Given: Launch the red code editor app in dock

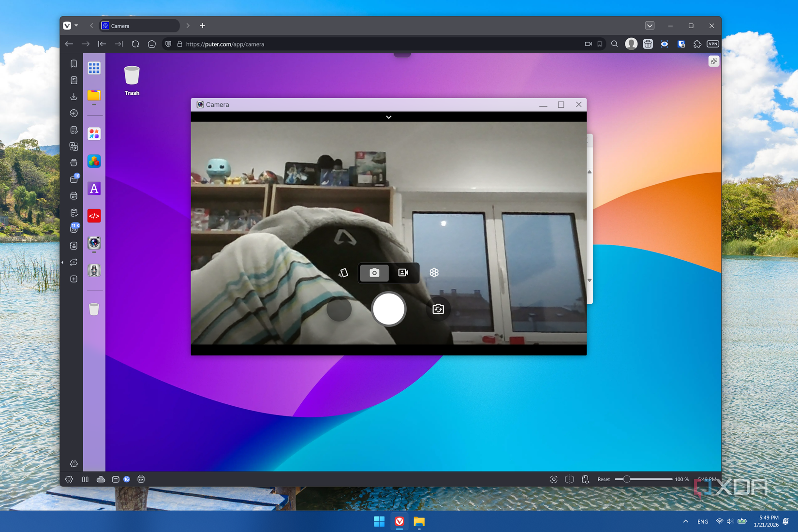Looking at the screenshot, I should tap(94, 216).
